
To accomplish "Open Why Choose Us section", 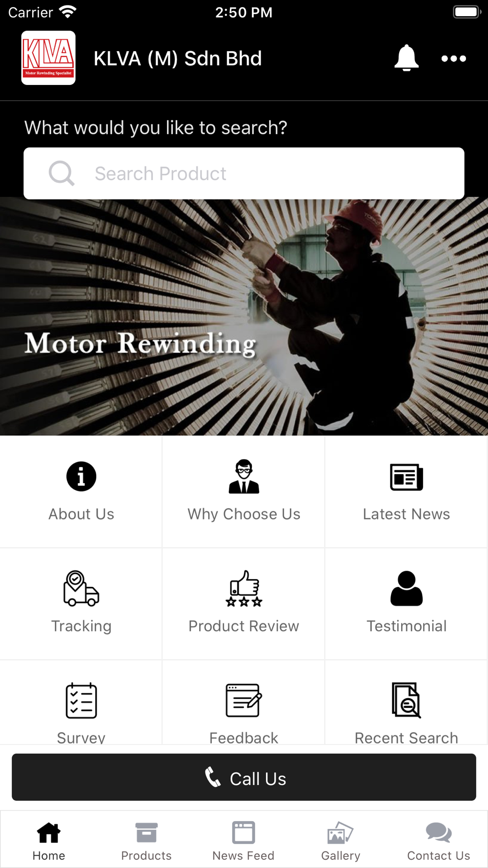I will tap(244, 492).
